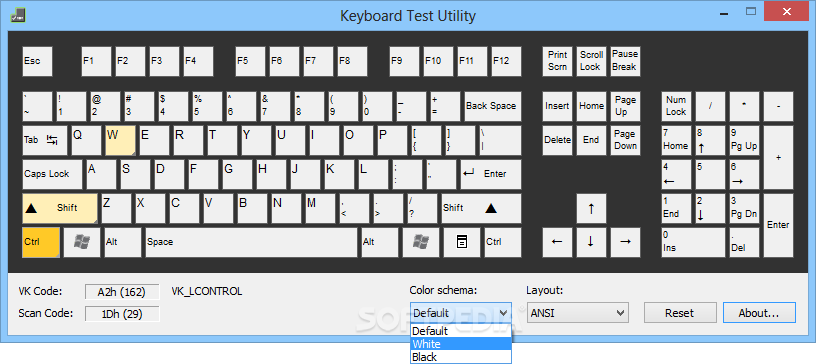Click the up arrow key
Image resolution: width=816 pixels, height=364 pixels.
click(591, 208)
